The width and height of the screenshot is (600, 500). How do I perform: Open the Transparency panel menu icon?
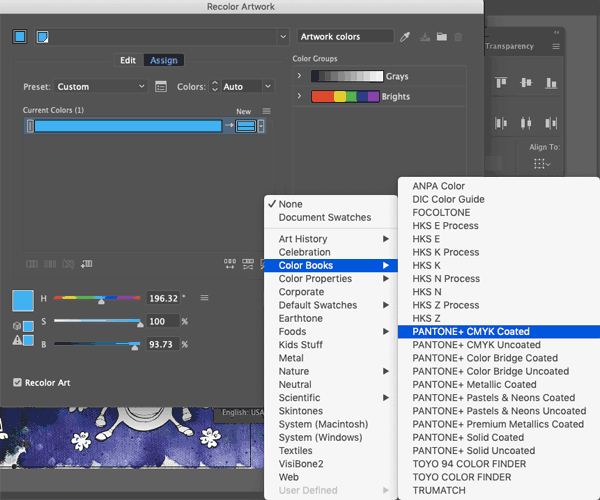point(556,46)
